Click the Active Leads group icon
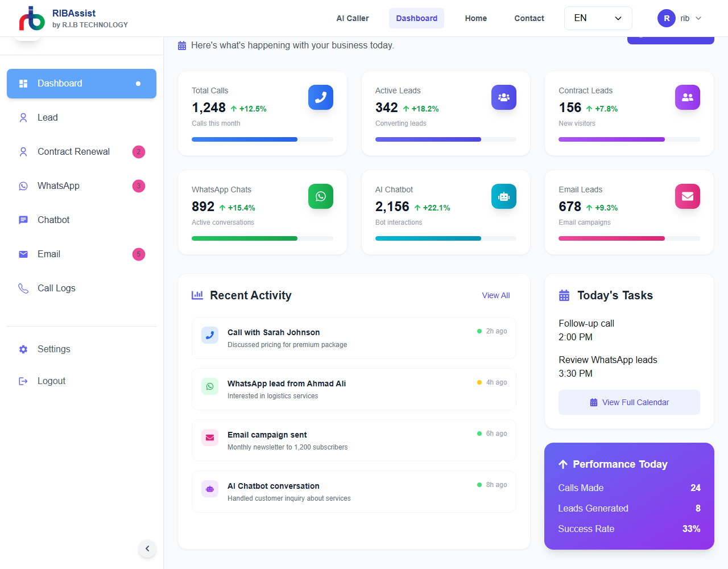Screen dimensions: 728x569 click(503, 97)
